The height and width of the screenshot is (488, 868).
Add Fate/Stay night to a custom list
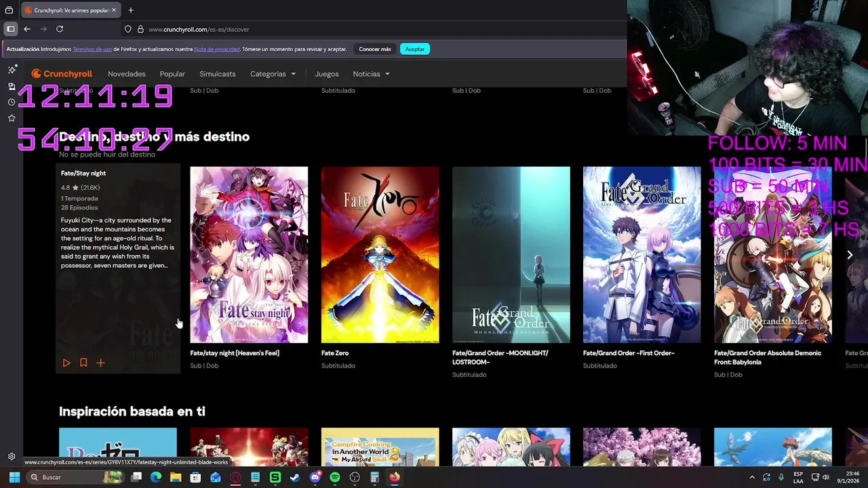pos(100,363)
